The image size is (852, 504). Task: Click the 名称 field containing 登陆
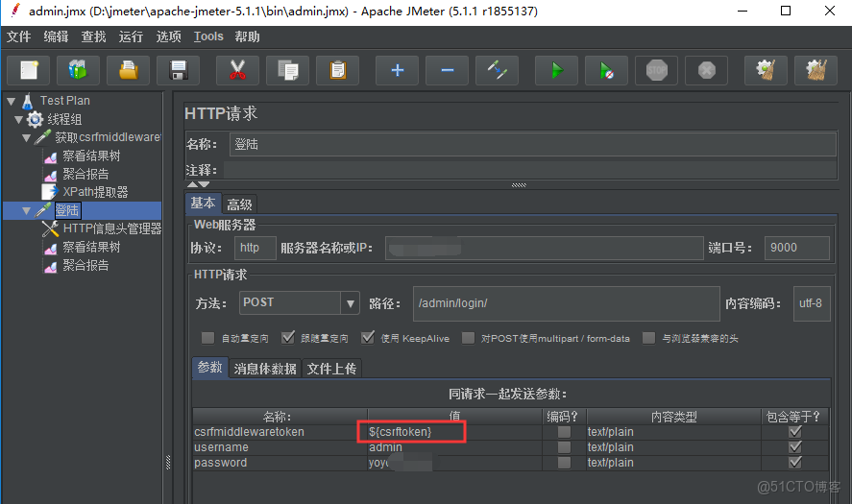(x=532, y=144)
